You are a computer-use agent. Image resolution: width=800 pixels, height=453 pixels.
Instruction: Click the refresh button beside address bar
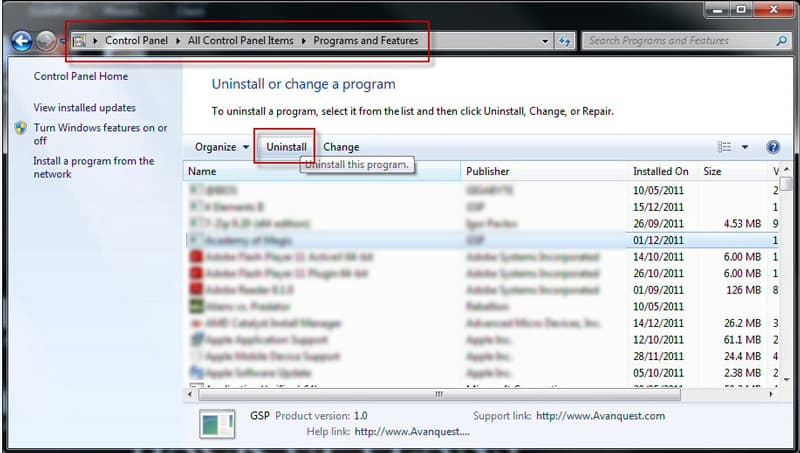tap(565, 41)
